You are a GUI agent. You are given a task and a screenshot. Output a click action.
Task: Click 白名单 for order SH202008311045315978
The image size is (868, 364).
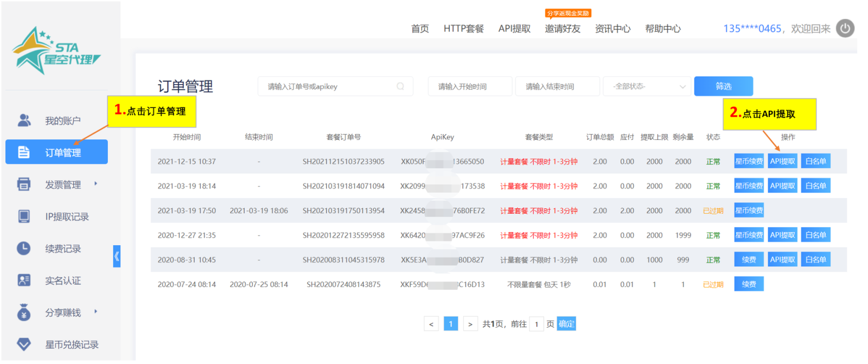(815, 259)
